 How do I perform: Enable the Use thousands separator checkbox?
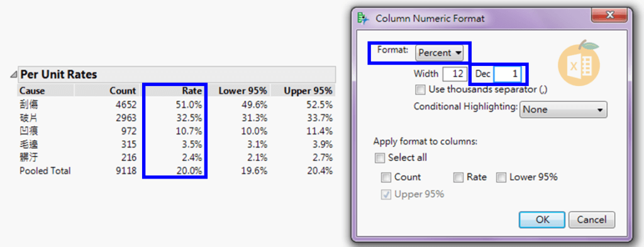(x=420, y=89)
